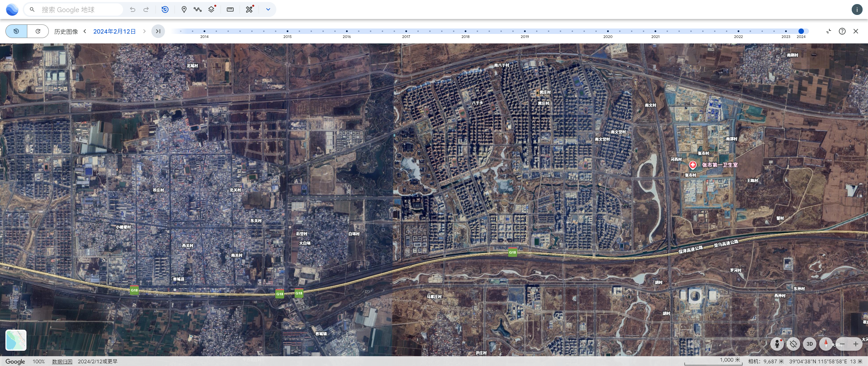Toggle the location tracking button
The height and width of the screenshot is (366, 868).
coord(793,344)
